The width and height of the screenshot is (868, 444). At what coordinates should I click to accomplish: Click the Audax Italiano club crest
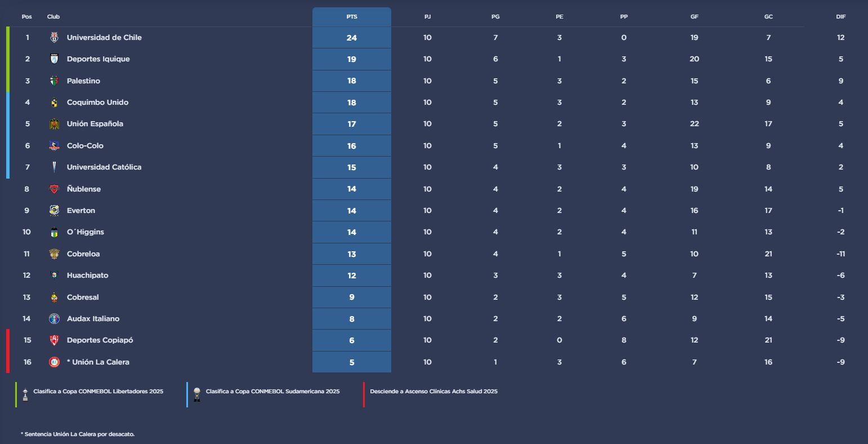54,319
